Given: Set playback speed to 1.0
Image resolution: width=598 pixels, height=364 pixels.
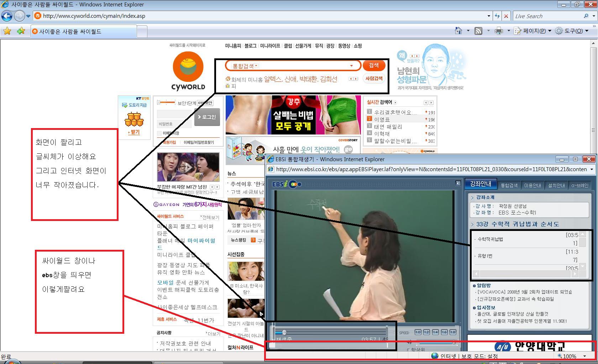Looking at the screenshot, I should [418, 332].
